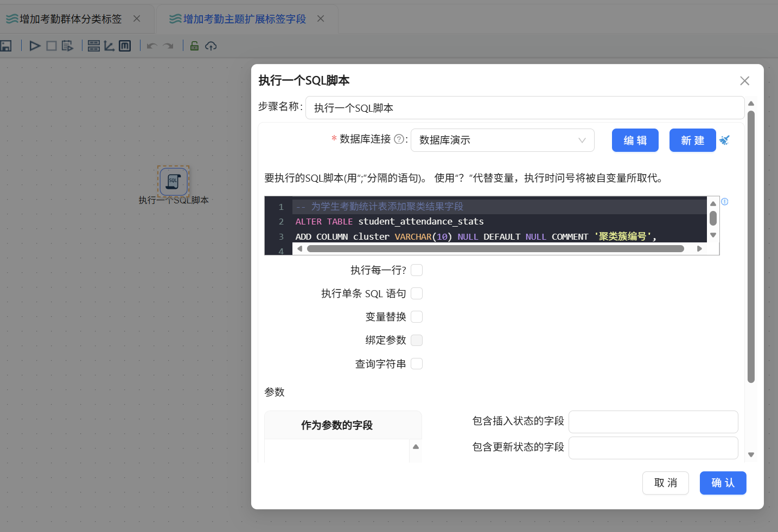Image resolution: width=778 pixels, height=532 pixels.
Task: Click the help question mark by 数据库连接
Action: (x=399, y=139)
